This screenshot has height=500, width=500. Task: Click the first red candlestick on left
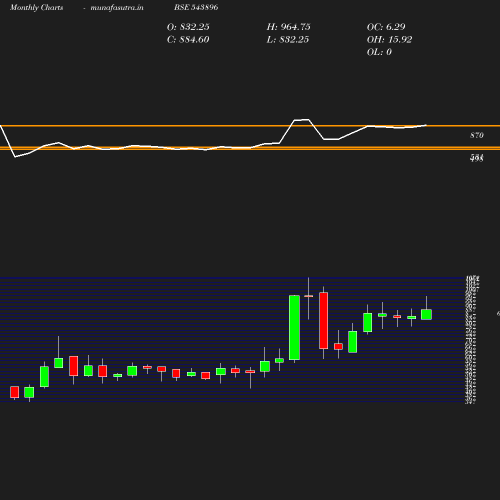14,392
